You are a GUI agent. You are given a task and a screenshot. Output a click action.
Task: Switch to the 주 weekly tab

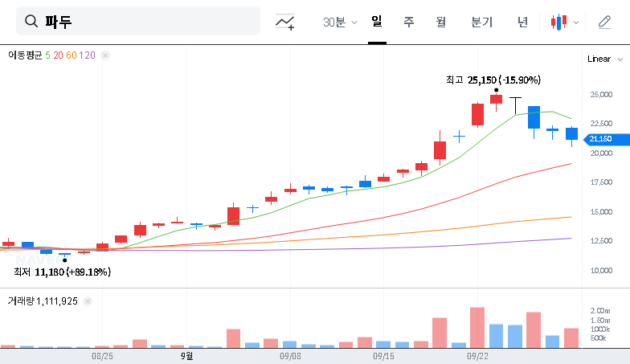point(408,22)
